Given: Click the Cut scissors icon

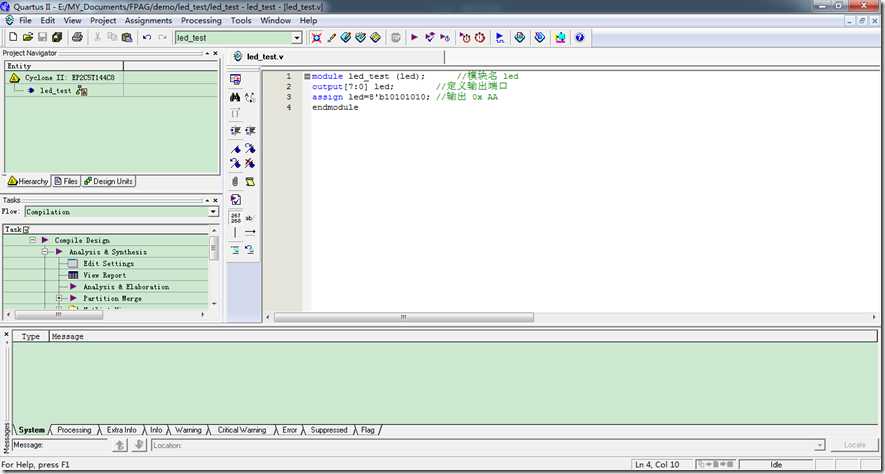Looking at the screenshot, I should [x=97, y=37].
